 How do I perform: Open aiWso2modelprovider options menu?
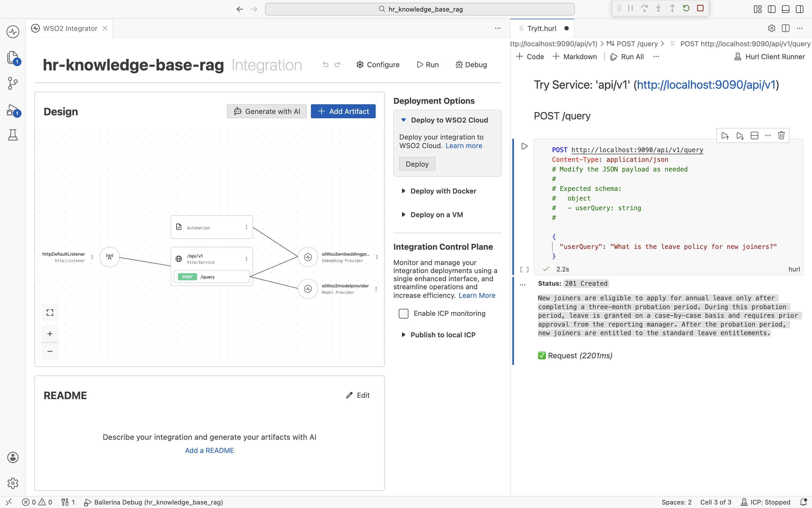[x=376, y=289]
